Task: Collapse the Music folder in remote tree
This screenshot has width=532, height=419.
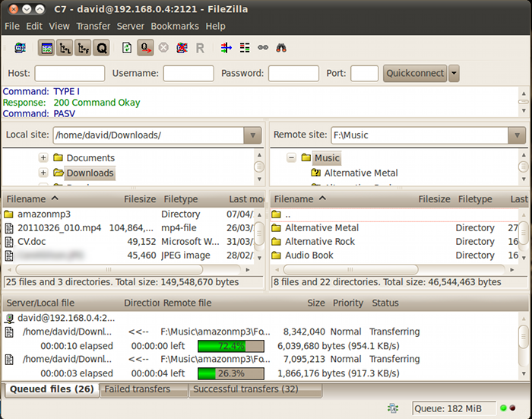Action: point(291,158)
